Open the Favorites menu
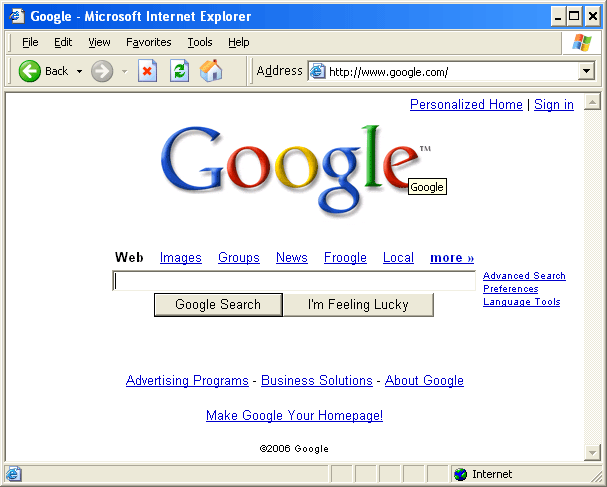This screenshot has width=607, height=487. pos(149,42)
